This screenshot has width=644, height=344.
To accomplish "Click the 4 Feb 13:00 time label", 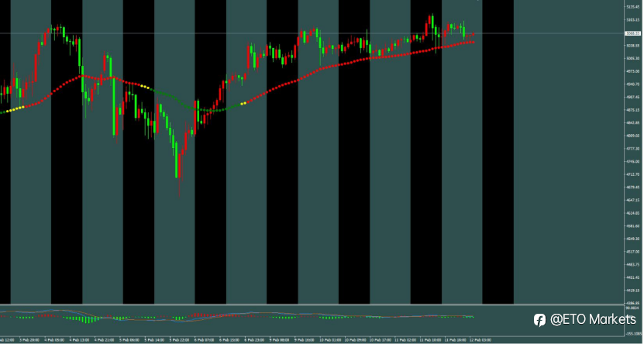I will 80,340.
